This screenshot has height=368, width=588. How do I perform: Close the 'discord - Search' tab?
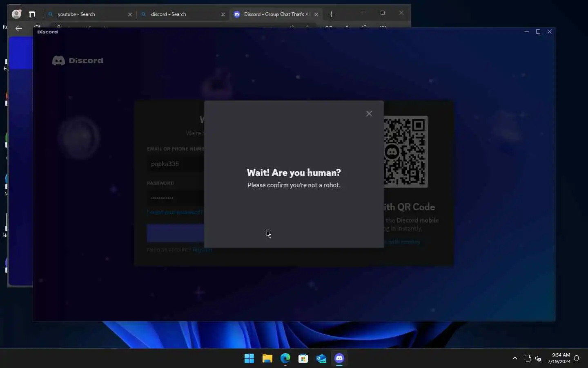tap(223, 14)
